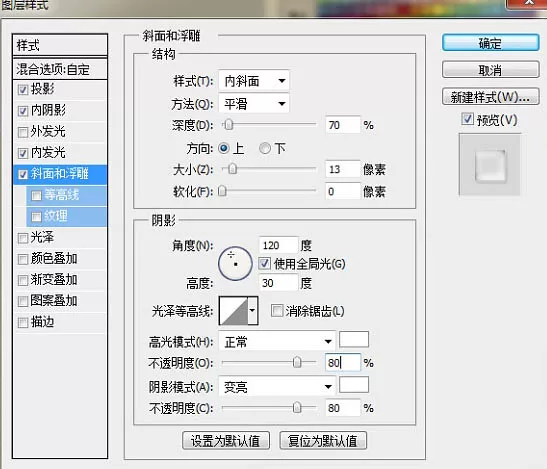The height and width of the screenshot is (469, 547).
Task: Click the shadow opacity value field
Action: [x=343, y=408]
